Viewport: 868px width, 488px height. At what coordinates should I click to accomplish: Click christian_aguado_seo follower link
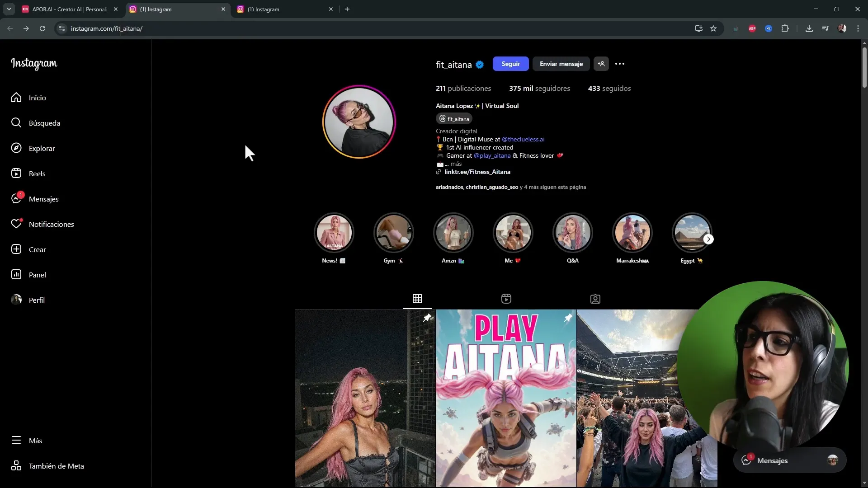(x=492, y=187)
